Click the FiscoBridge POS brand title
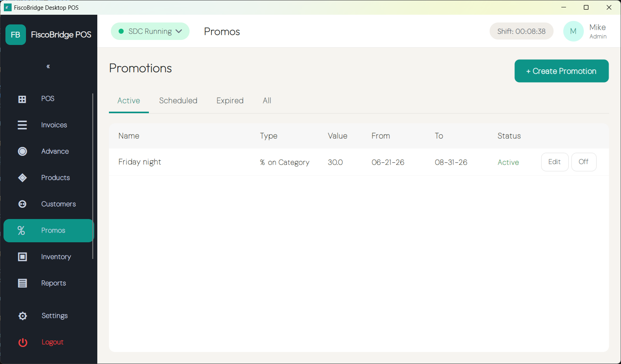 (x=61, y=35)
